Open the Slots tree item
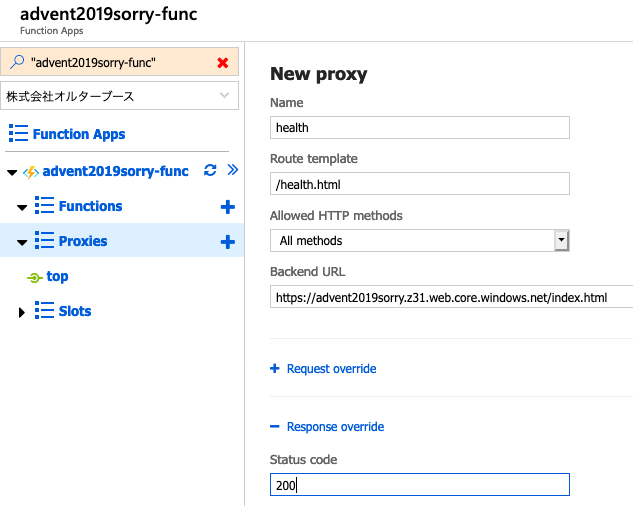The width and height of the screenshot is (633, 506). pyautogui.click(x=75, y=311)
